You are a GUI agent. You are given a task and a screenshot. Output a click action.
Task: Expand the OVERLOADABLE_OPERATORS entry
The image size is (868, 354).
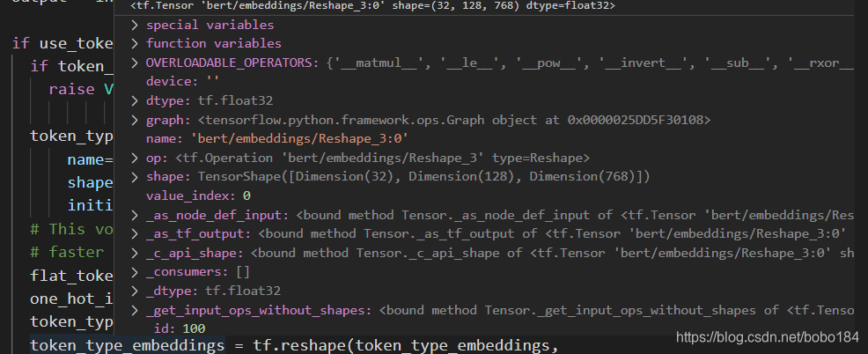pos(134,63)
